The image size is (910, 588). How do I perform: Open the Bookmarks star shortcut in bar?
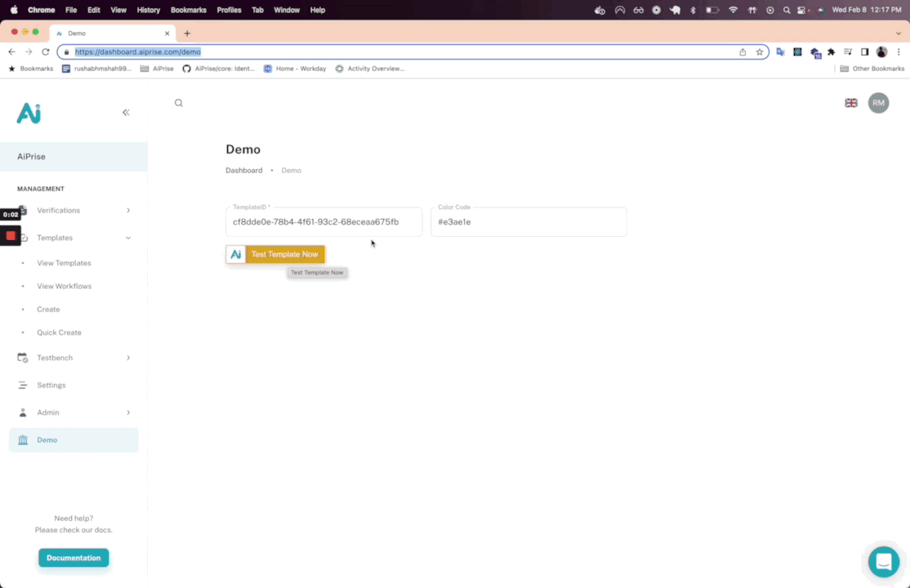click(30, 69)
